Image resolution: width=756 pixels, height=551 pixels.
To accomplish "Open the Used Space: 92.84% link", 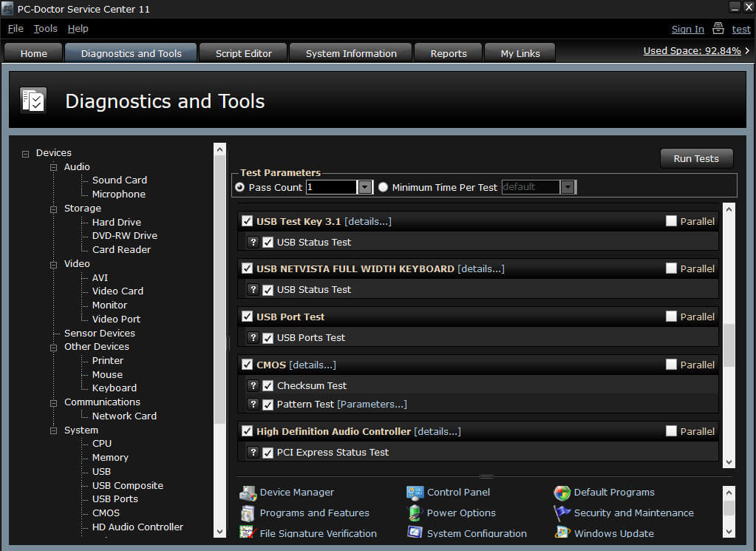I will coord(692,50).
